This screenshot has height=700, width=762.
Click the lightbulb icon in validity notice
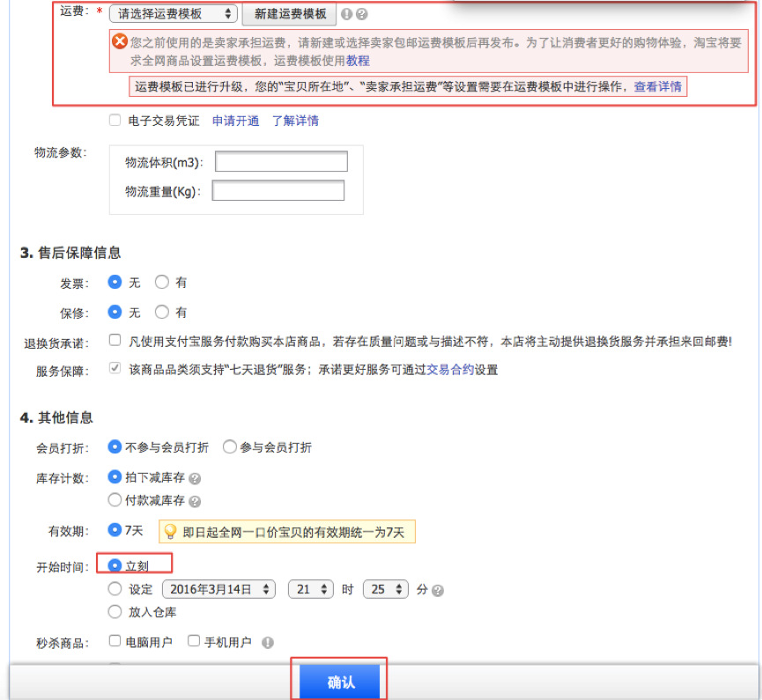point(170,532)
